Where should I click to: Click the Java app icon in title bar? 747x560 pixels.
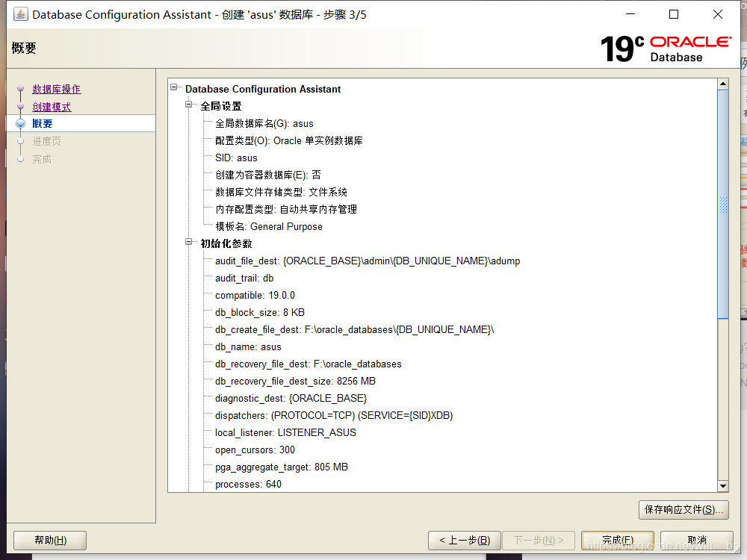coord(20,14)
